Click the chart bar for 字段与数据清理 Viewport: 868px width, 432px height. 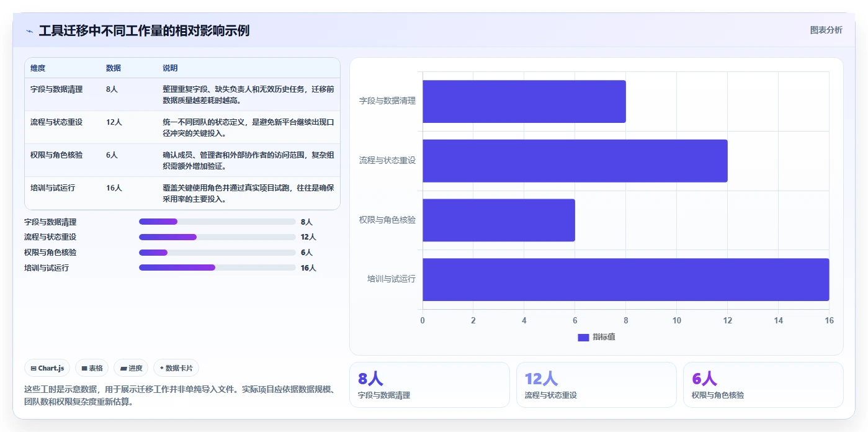pyautogui.click(x=524, y=101)
